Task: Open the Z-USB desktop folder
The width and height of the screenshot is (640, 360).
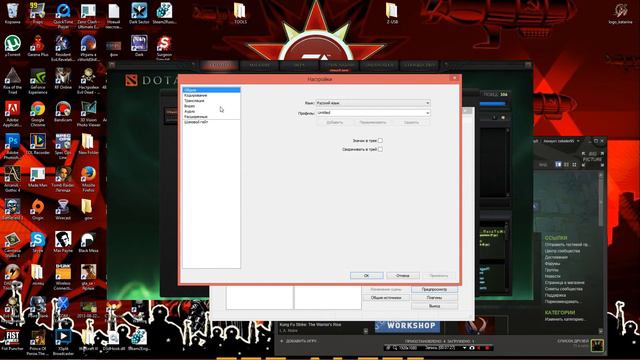Action: click(x=392, y=13)
